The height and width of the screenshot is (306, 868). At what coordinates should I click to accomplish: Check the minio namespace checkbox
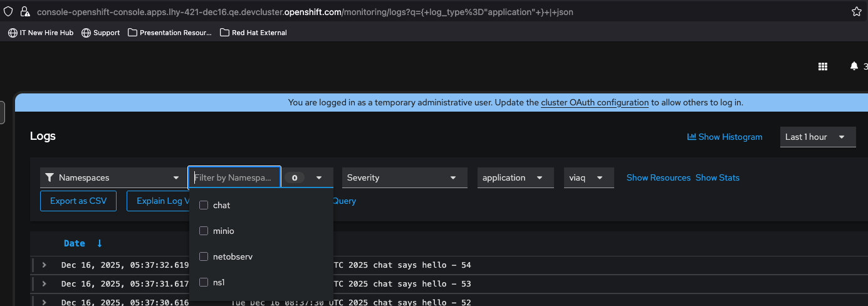click(x=204, y=231)
